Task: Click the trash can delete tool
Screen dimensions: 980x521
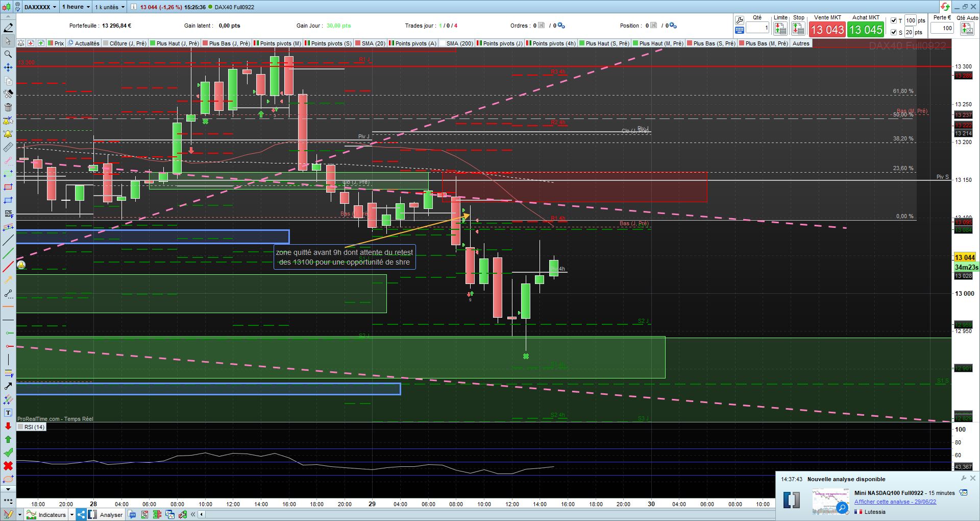Action: [8, 107]
